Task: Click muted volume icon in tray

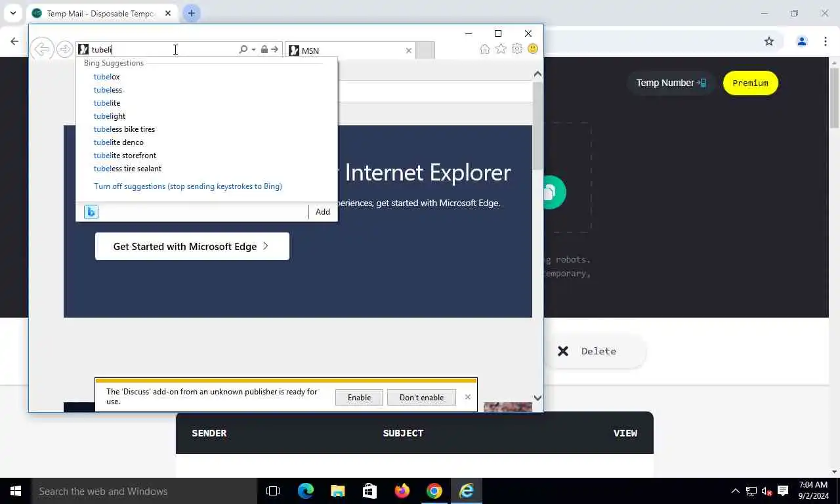Action: pos(766,491)
